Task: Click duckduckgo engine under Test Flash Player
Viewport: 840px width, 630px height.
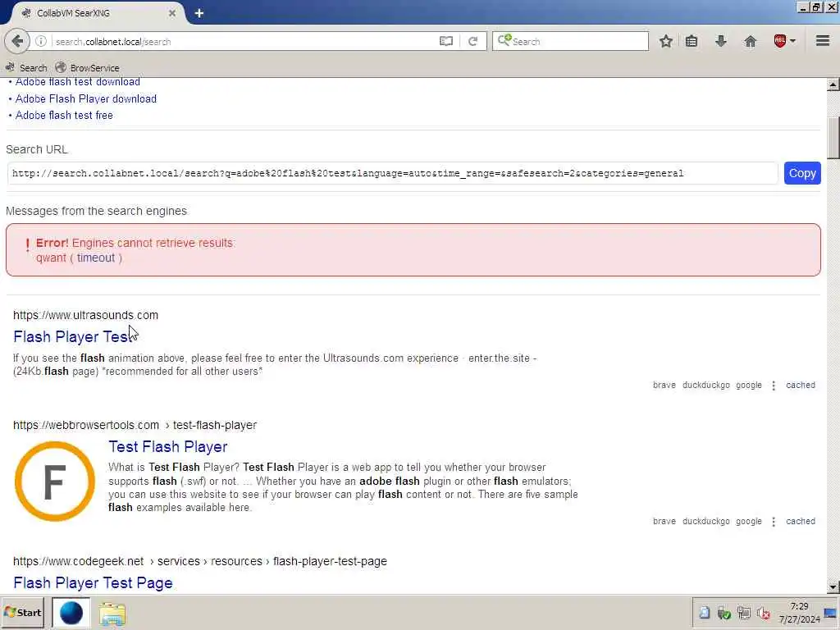Action: (x=706, y=521)
